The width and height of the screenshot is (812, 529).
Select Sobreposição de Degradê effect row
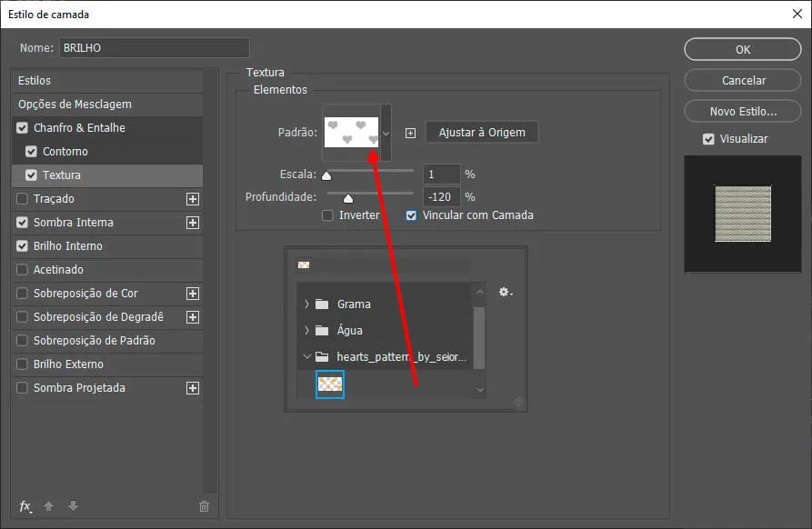[107, 317]
